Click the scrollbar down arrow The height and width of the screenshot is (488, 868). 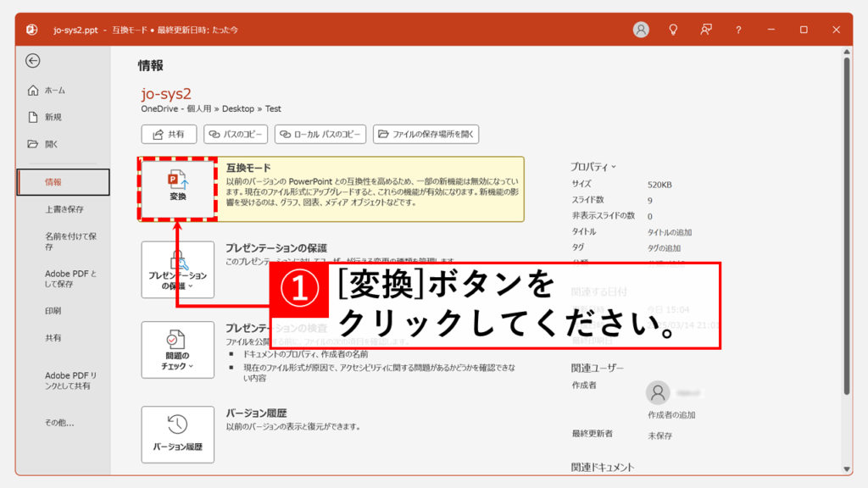tap(847, 469)
